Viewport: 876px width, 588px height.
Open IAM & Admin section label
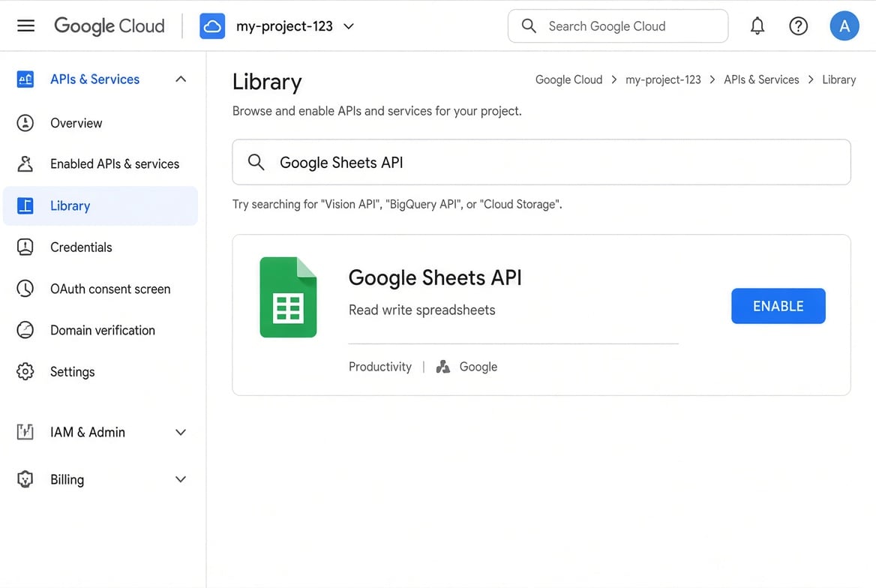[88, 432]
